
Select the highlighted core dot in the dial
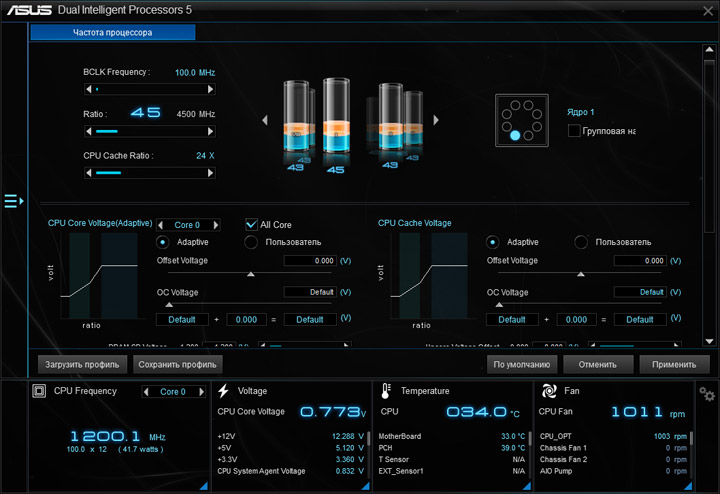pyautogui.click(x=515, y=135)
